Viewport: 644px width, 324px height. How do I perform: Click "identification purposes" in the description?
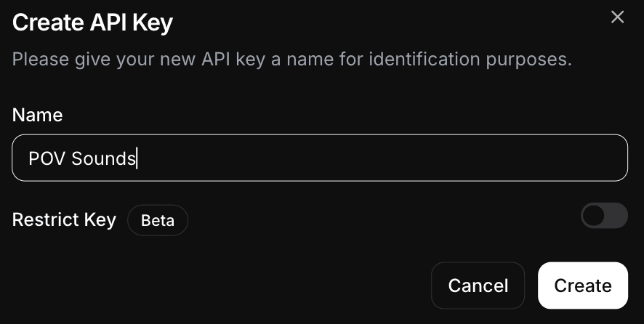(x=470, y=59)
